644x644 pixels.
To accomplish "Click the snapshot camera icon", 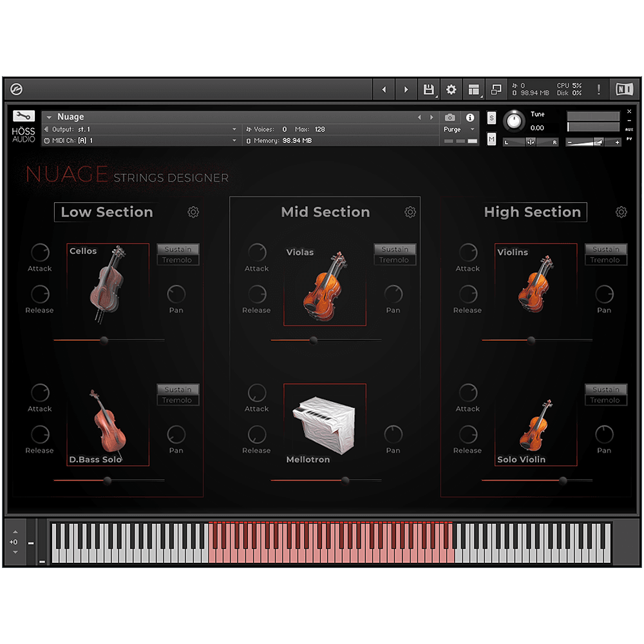I will (451, 117).
